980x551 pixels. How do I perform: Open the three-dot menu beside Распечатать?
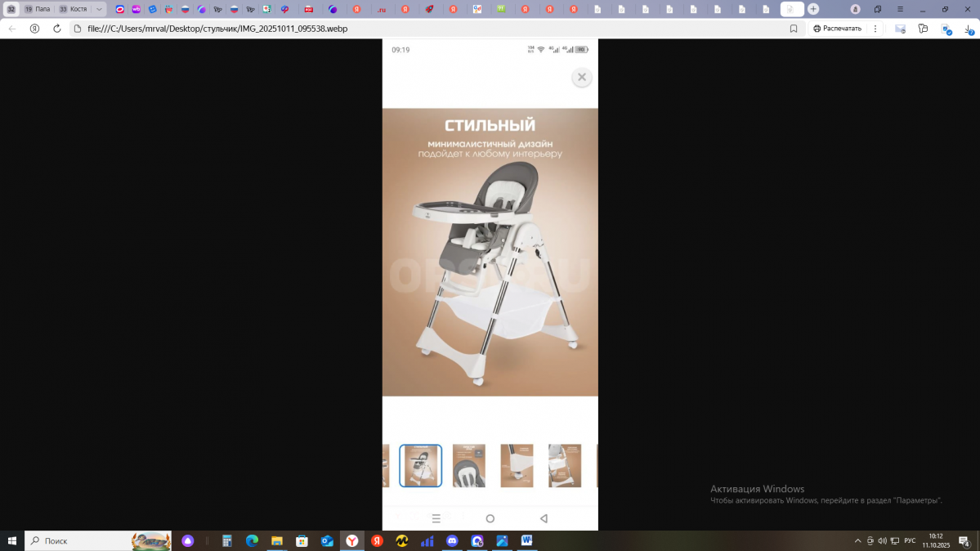click(875, 28)
